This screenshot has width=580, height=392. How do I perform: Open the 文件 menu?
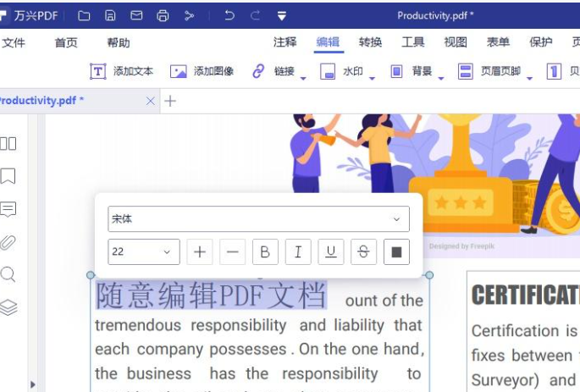point(14,43)
